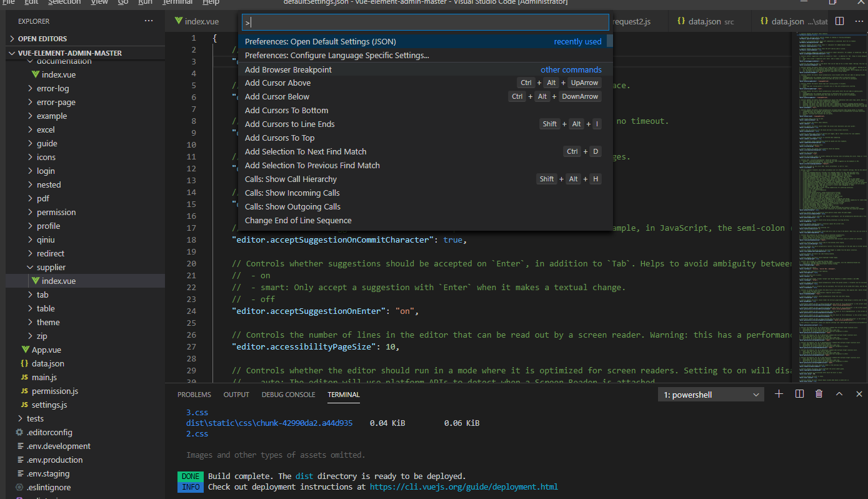868x499 pixels.
Task: Open the powershell terminal selector dropdown
Action: click(x=711, y=395)
